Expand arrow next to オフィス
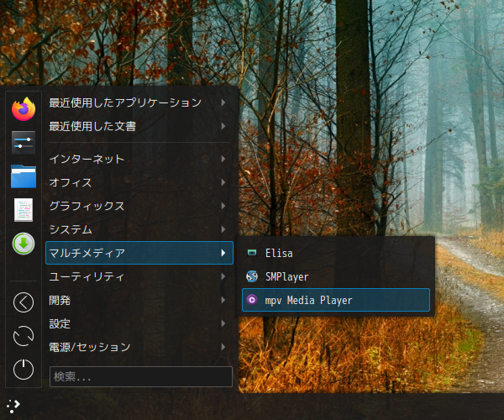 tap(223, 182)
